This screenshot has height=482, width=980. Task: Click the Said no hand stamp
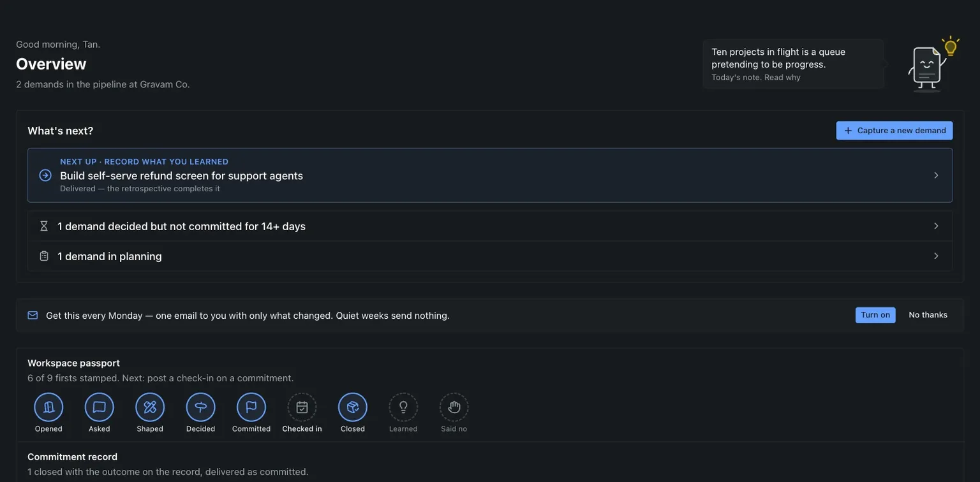point(454,407)
